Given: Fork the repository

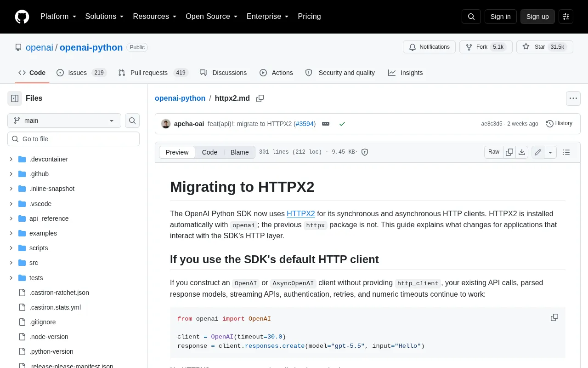Looking at the screenshot, I should pyautogui.click(x=486, y=47).
